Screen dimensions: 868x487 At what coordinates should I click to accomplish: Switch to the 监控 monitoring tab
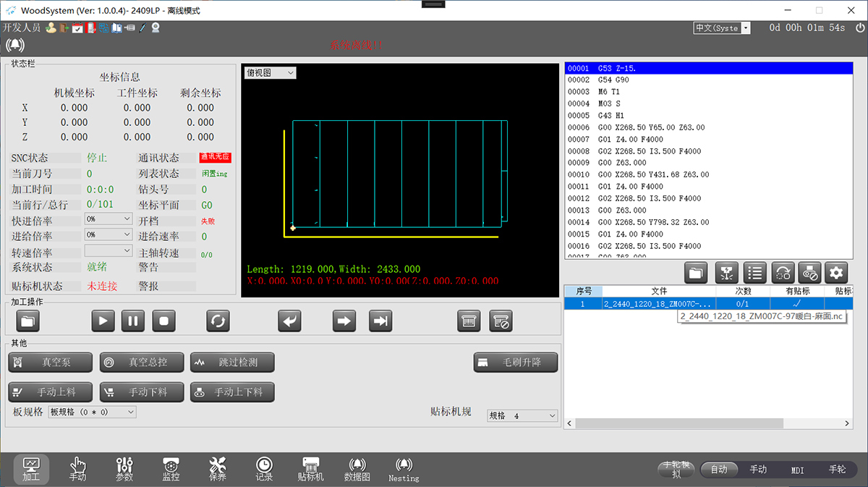point(171,469)
